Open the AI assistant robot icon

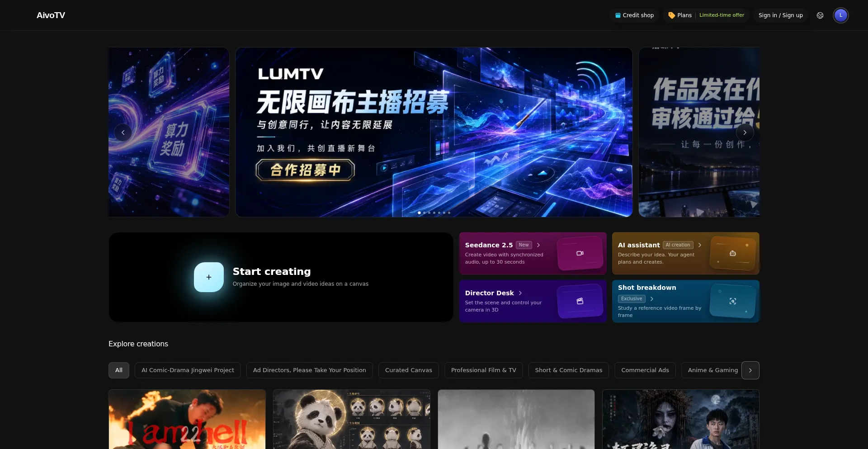coord(733,253)
